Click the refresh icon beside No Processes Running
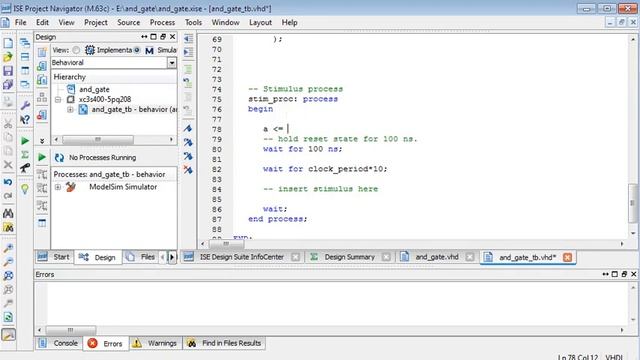 click(60, 158)
